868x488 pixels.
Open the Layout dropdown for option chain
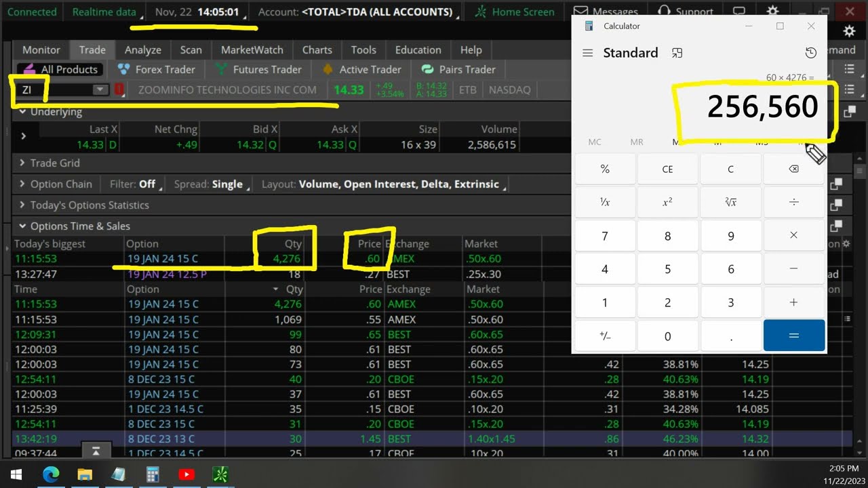point(383,184)
